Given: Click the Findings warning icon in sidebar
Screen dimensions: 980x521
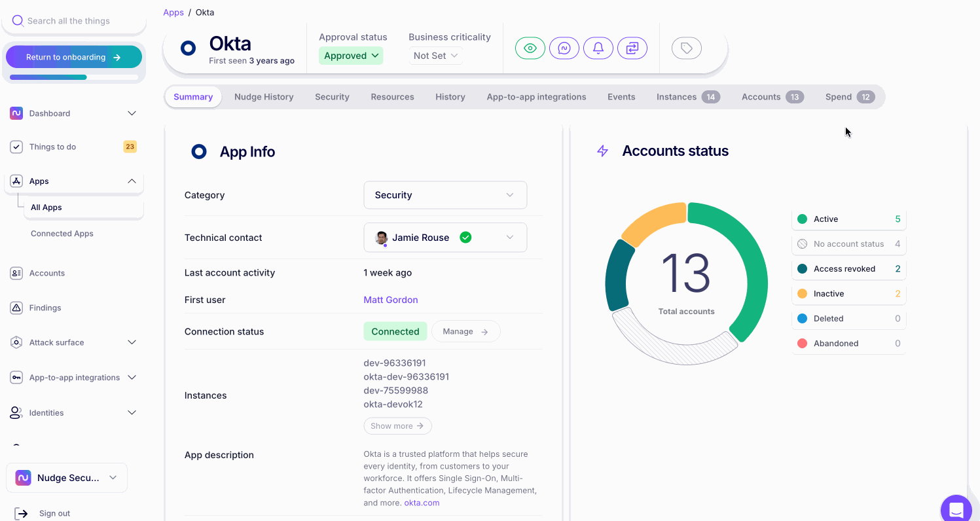Looking at the screenshot, I should (x=17, y=308).
